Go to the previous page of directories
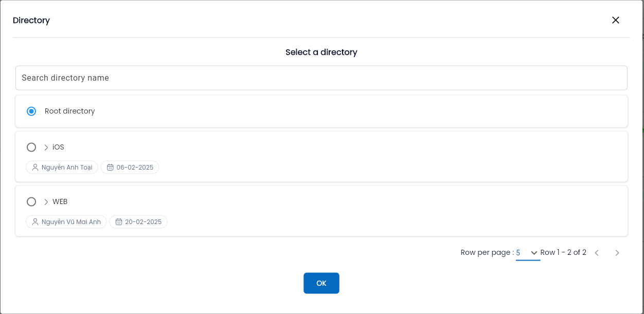The image size is (644, 314). (x=597, y=253)
